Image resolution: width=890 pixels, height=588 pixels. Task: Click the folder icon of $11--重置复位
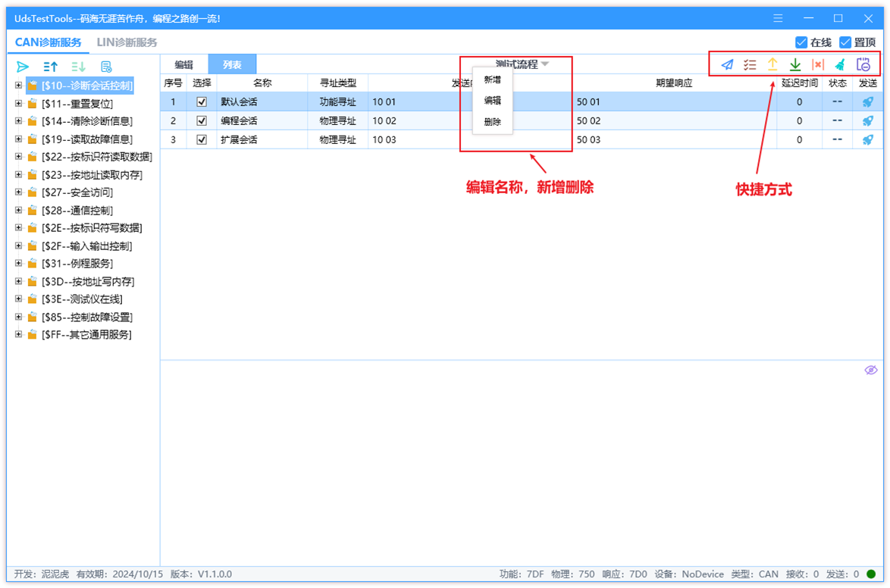click(x=33, y=104)
